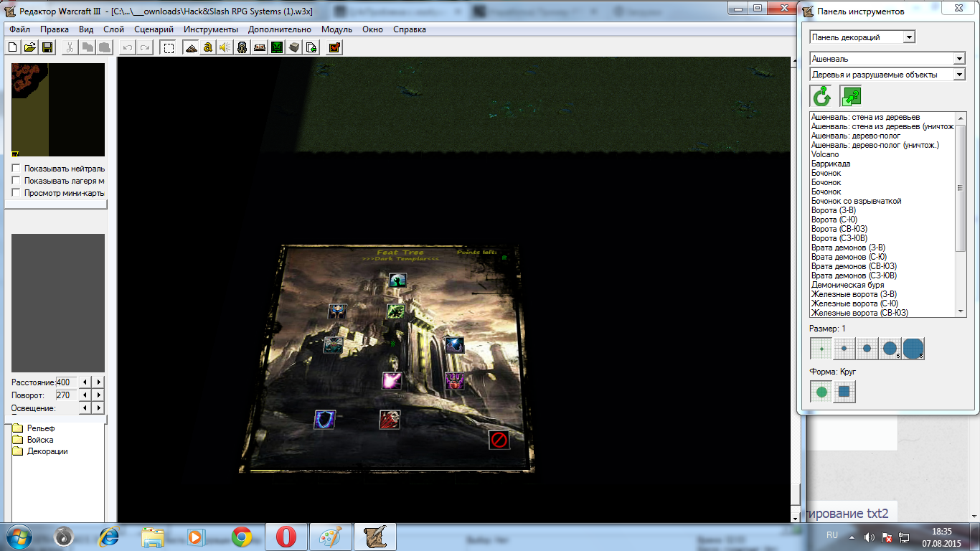Choose the square brush shape

tap(844, 392)
